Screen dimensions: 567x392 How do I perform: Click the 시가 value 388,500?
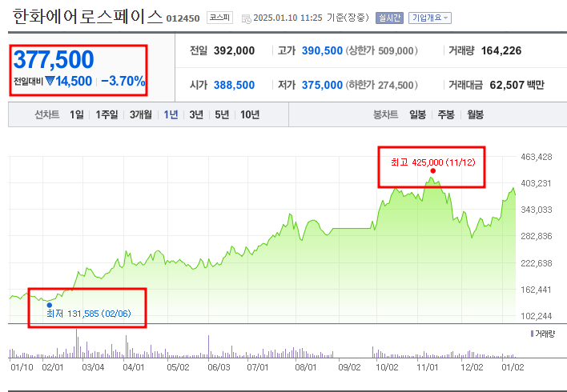(x=234, y=86)
